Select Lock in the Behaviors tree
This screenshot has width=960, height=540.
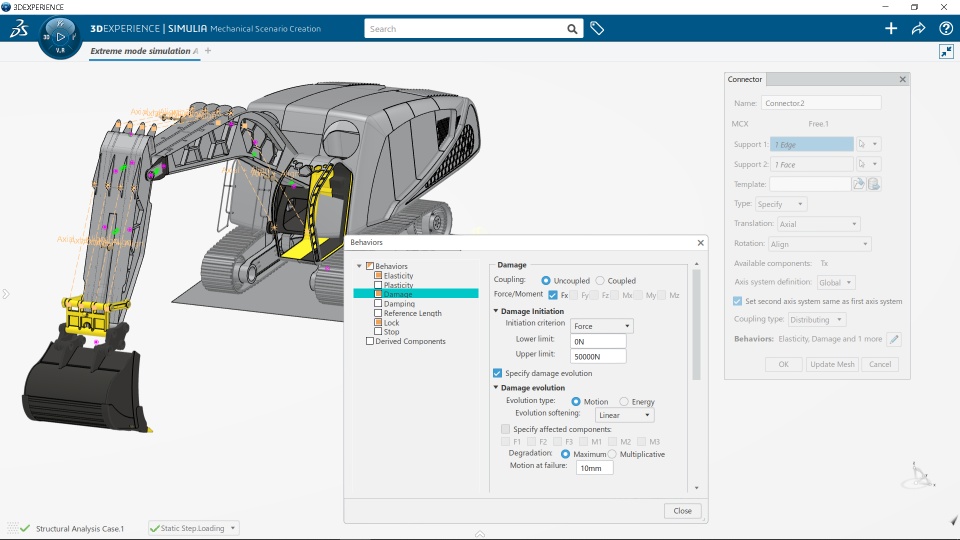tap(391, 323)
